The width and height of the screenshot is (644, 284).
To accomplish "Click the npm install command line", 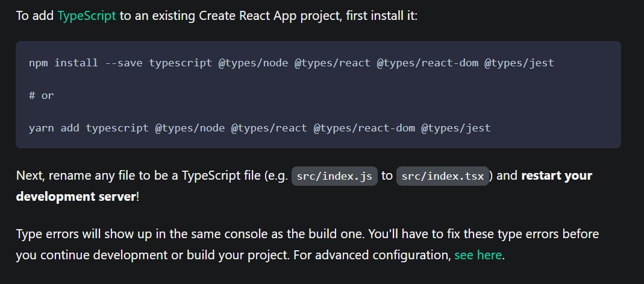I will (291, 63).
